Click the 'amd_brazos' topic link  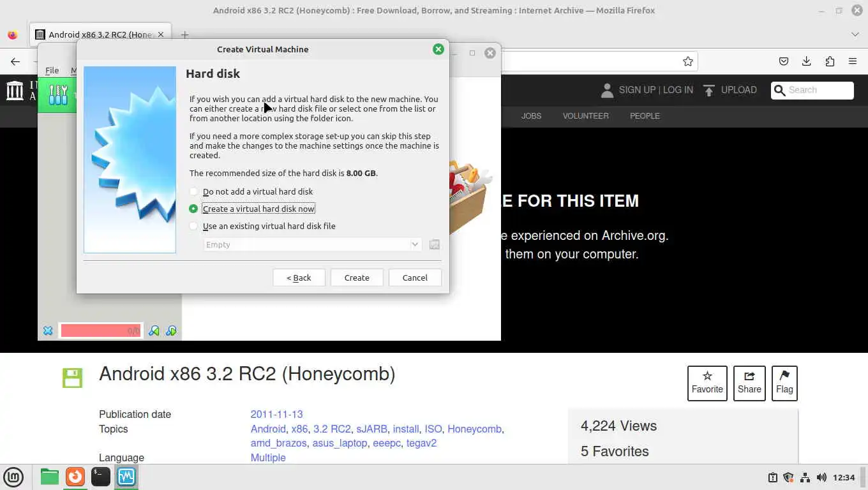coord(279,443)
